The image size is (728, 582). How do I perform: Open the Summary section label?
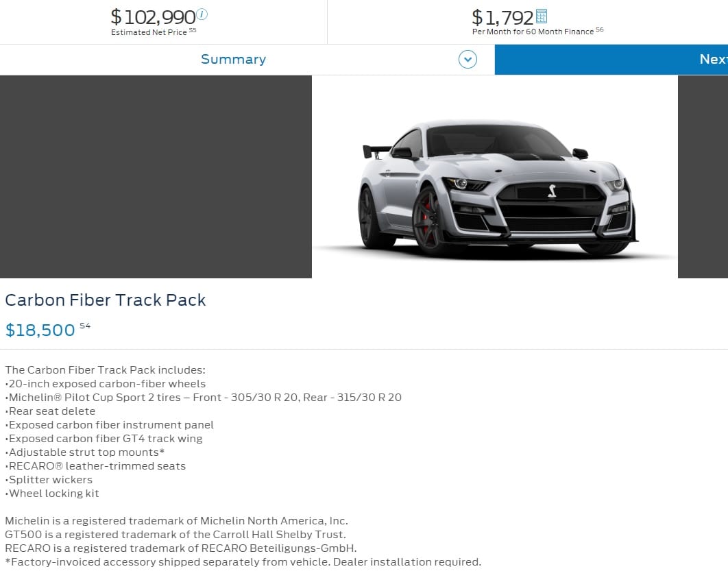tap(234, 60)
